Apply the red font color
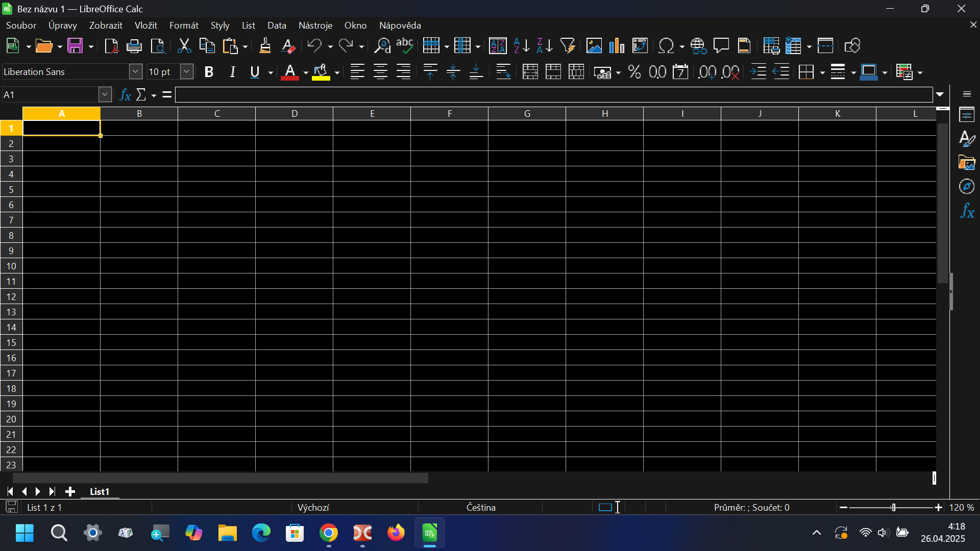This screenshot has width=980, height=551. point(290,72)
